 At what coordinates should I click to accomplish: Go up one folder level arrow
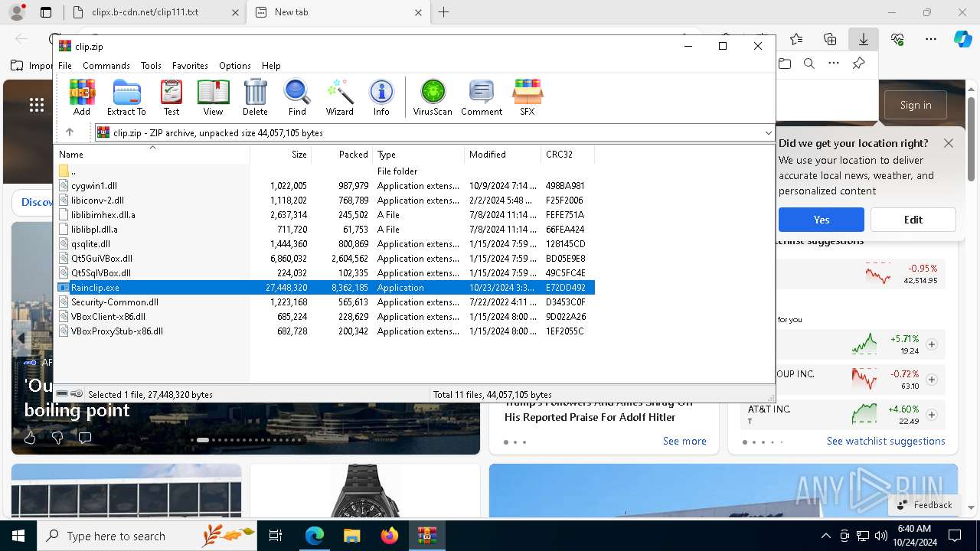[70, 132]
